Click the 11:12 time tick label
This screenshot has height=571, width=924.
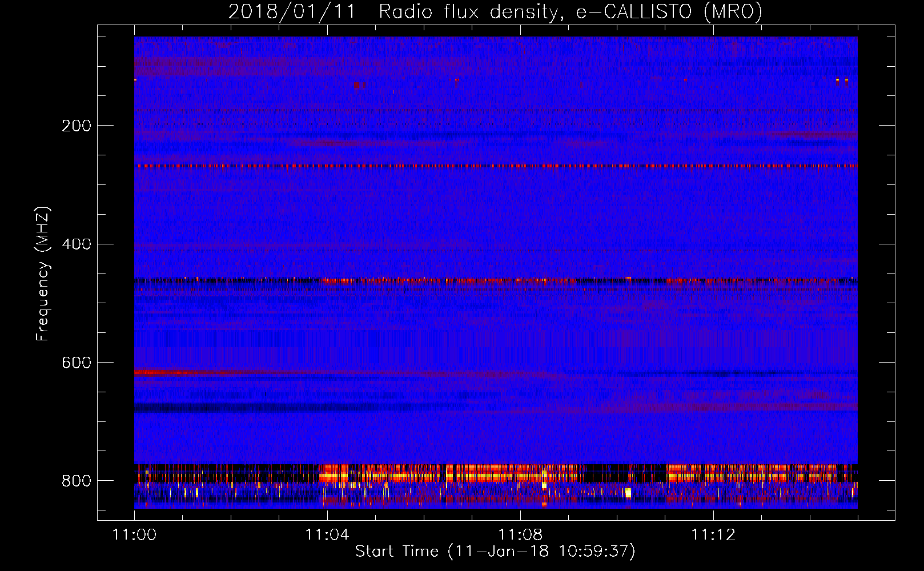[713, 535]
